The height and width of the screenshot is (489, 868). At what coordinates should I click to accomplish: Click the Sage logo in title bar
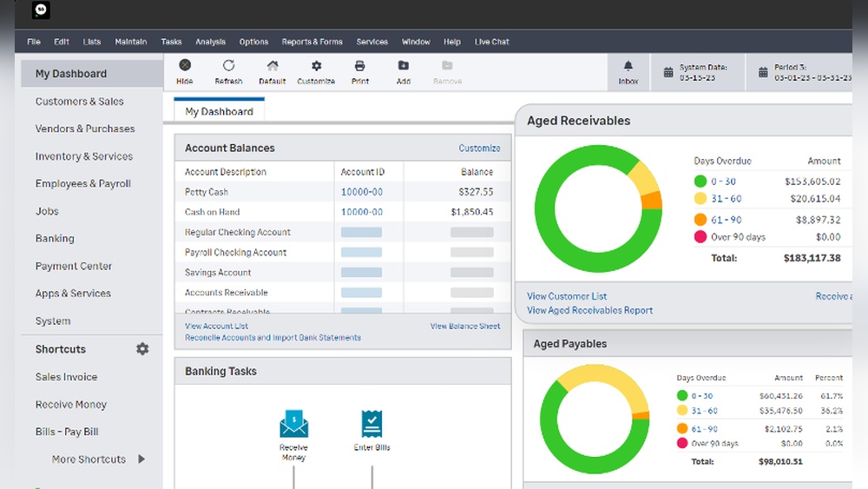(x=41, y=10)
